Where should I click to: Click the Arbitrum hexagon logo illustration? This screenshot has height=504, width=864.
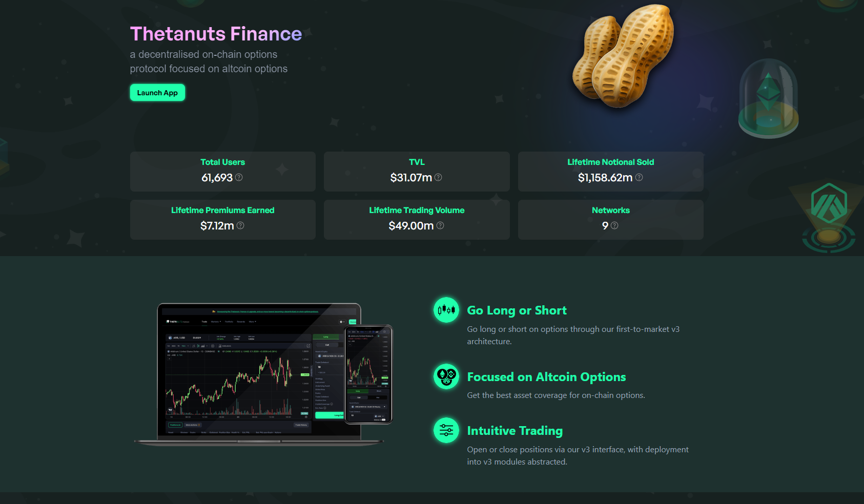(829, 204)
